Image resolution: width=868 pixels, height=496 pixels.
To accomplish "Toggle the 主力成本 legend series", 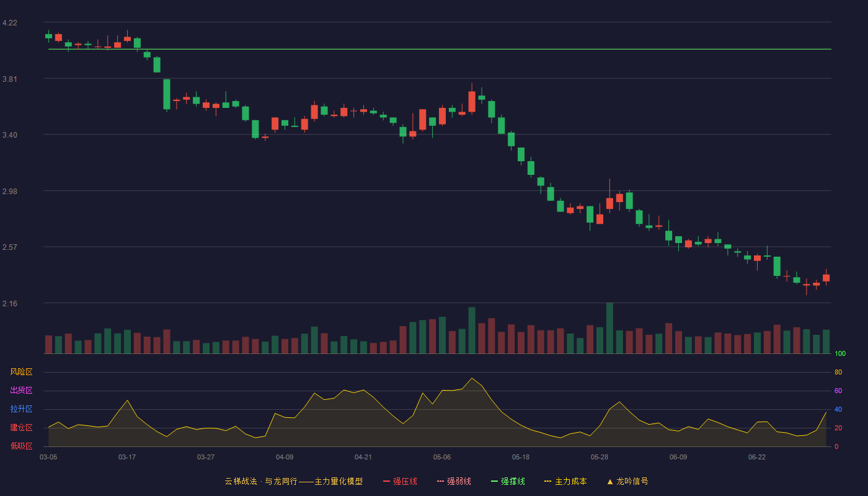I will [565, 481].
